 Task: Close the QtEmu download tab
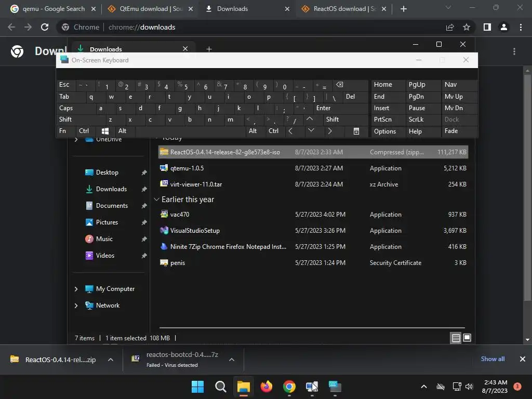click(x=191, y=9)
